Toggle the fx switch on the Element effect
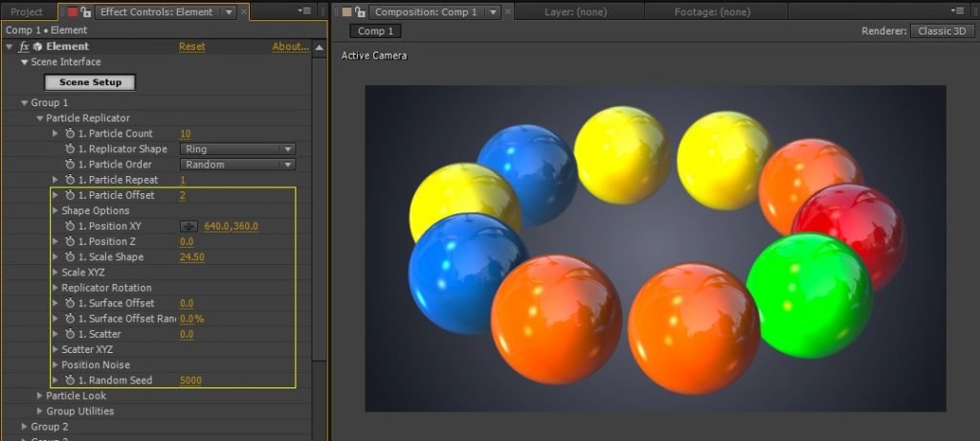 (24, 47)
